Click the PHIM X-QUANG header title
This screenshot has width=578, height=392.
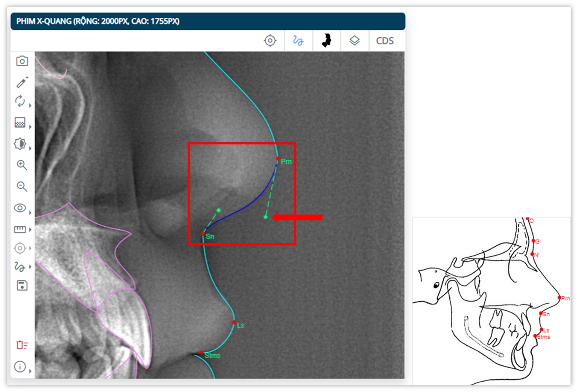click(x=98, y=21)
